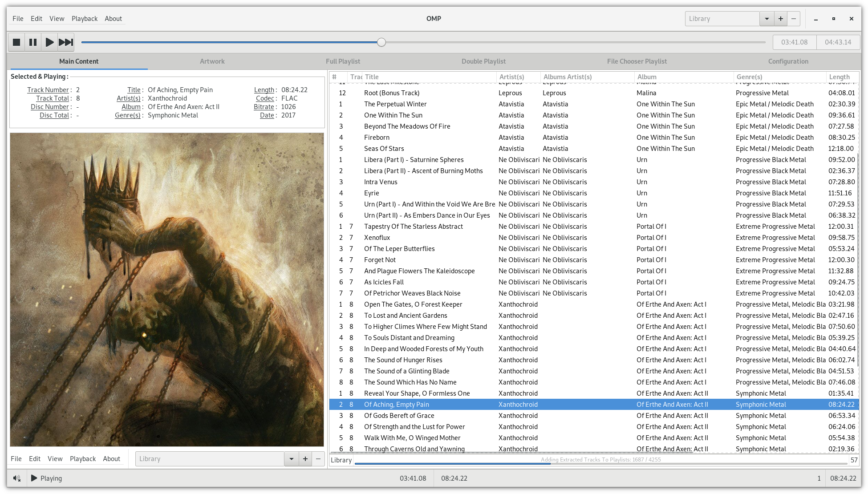This screenshot has height=494, width=868.
Task: Remove the playlist with the top minus button
Action: click(794, 19)
